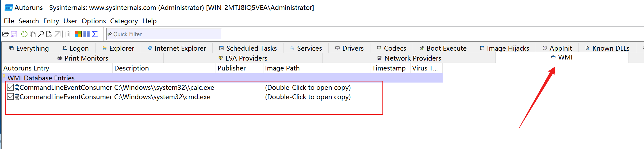Toggle the colorful Microsoft logo filter icon
The image size is (644, 149).
point(78,34)
